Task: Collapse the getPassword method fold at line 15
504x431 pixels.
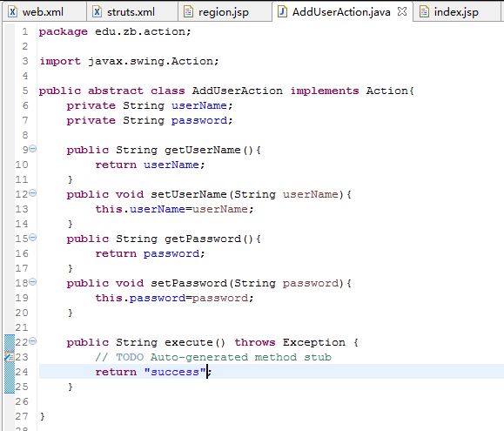Action: coord(33,238)
